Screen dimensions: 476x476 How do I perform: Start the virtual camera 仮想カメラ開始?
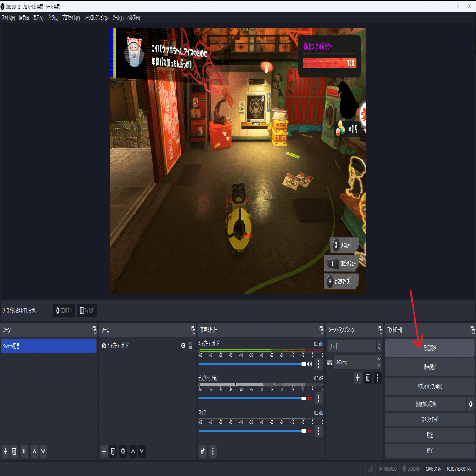[425, 404]
